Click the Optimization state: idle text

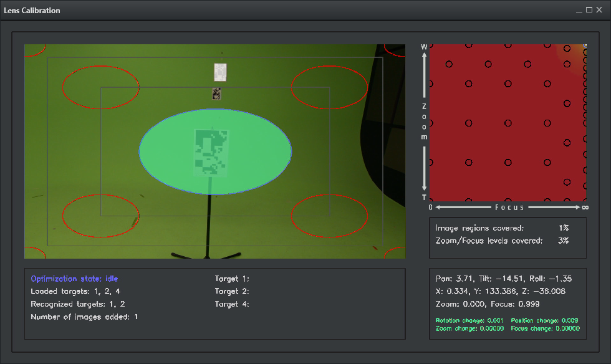tap(74, 279)
